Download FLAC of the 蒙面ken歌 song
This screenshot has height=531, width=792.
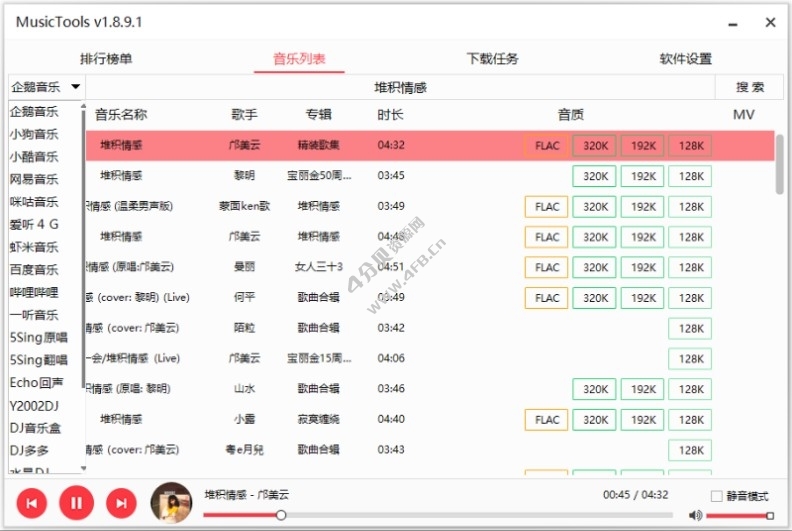point(547,207)
